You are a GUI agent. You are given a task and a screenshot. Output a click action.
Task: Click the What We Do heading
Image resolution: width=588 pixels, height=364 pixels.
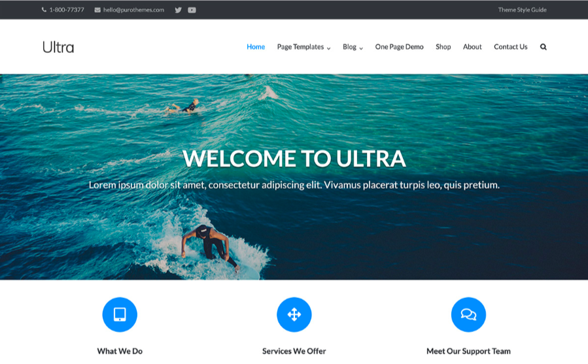pos(120,351)
